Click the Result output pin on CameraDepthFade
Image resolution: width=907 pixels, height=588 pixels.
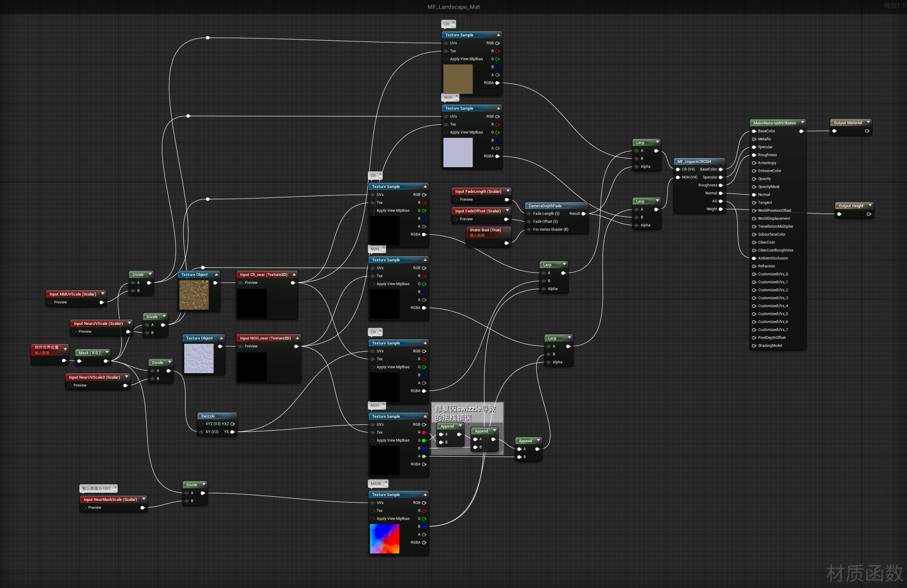point(583,214)
